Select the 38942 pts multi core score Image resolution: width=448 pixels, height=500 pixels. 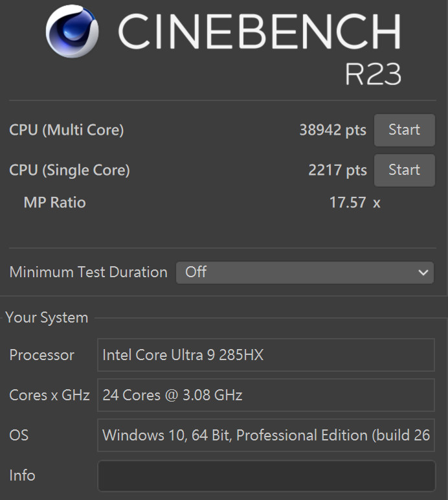tap(333, 130)
